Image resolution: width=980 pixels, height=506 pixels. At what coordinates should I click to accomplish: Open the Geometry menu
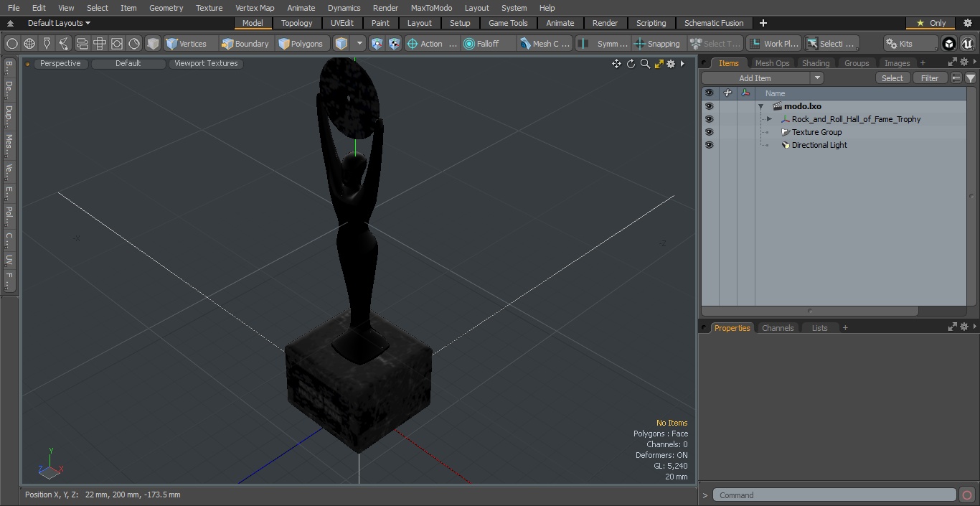click(x=166, y=8)
